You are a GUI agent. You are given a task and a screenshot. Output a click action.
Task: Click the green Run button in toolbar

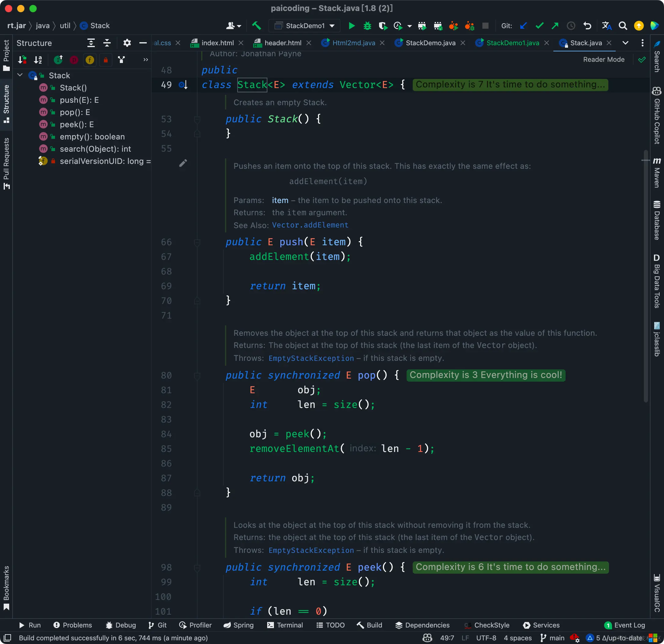click(352, 26)
